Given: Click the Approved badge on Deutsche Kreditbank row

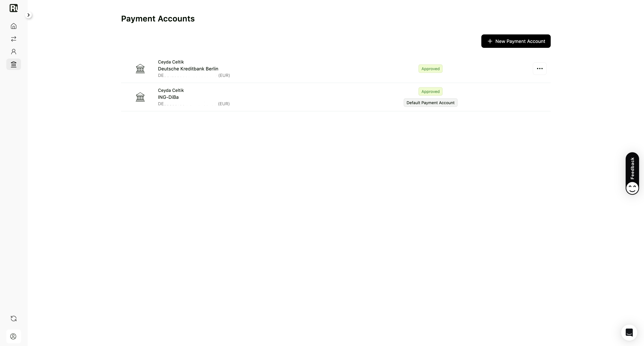Looking at the screenshot, I should (431, 69).
